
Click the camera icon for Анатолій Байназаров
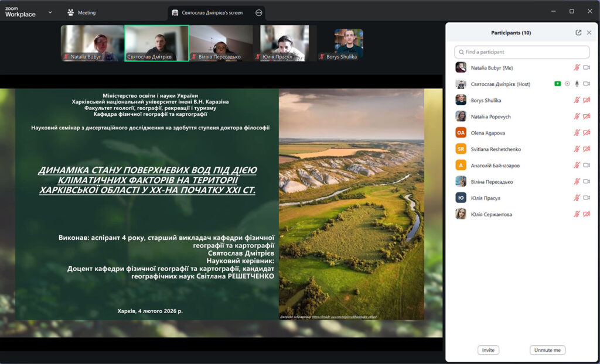587,166
